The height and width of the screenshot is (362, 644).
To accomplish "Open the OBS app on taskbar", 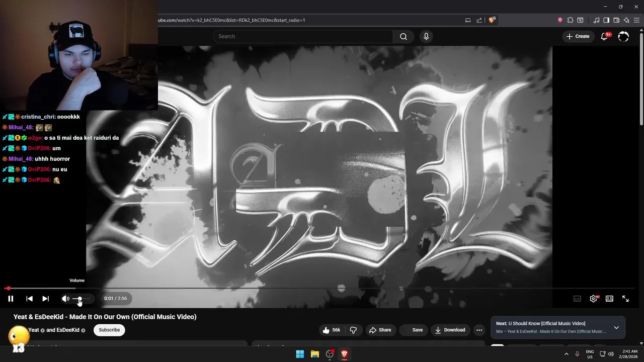I will pyautogui.click(x=330, y=354).
